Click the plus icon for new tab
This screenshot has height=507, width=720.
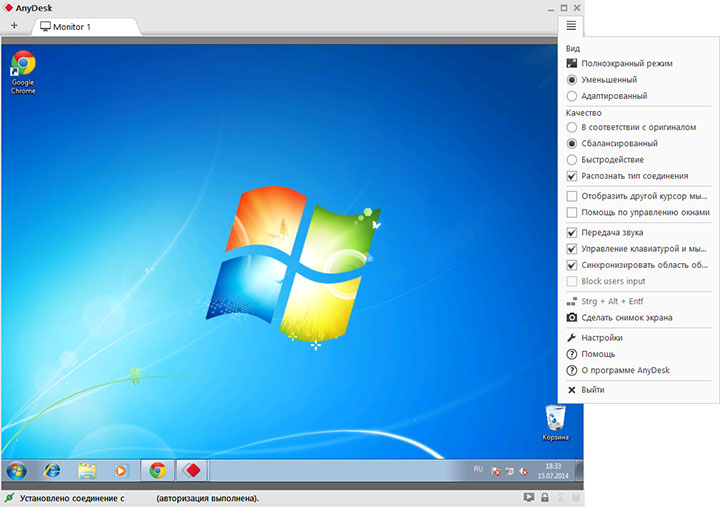pos(14,26)
